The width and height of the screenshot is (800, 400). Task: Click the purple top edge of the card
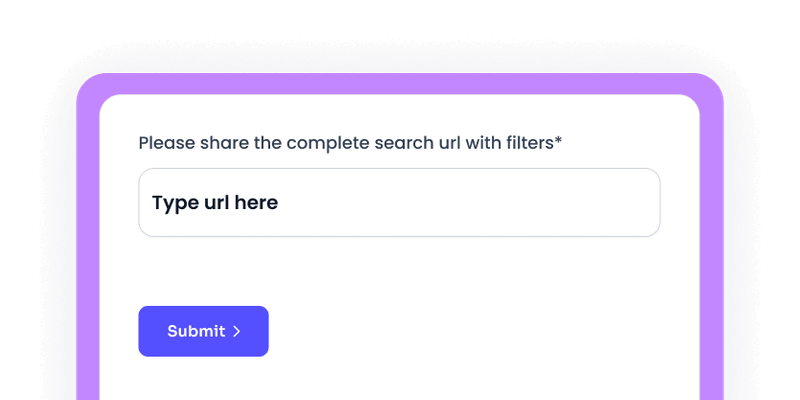tap(400, 84)
